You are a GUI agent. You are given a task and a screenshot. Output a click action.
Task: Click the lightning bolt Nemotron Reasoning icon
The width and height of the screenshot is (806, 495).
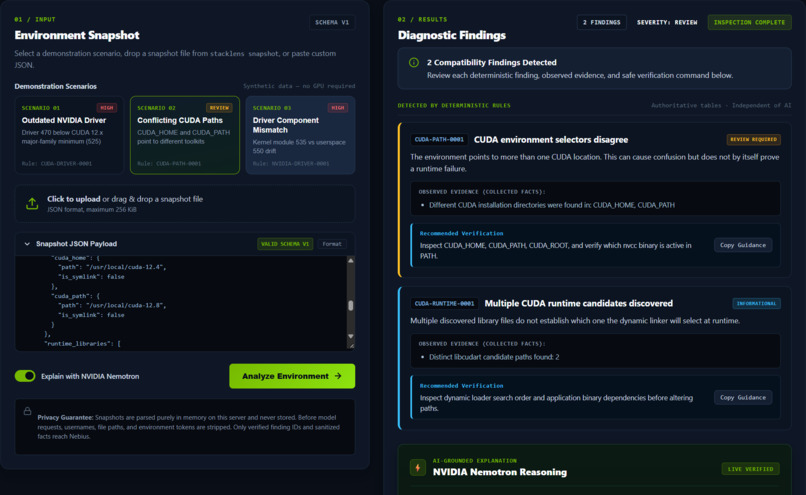pos(417,468)
